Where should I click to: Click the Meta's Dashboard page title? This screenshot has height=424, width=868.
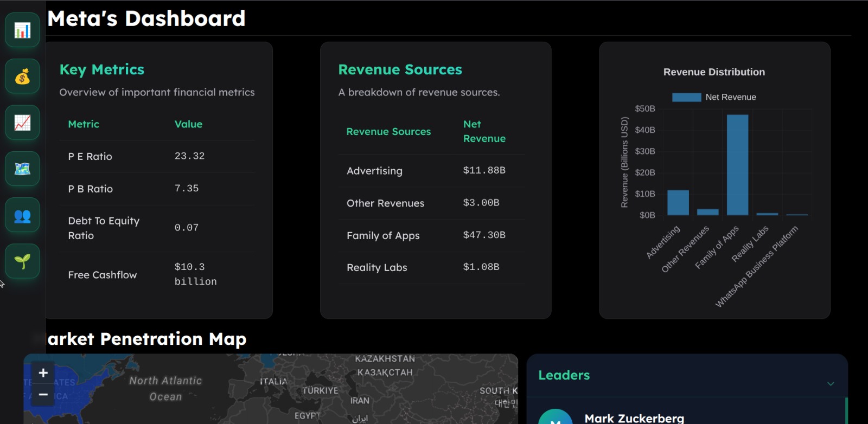point(146,18)
